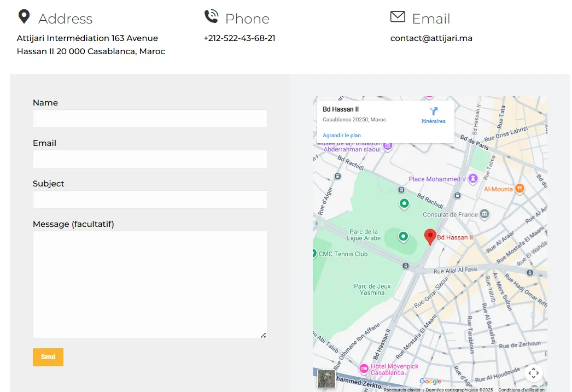The image size is (572, 392).
Task: Click the Consulat de France marker
Action: tap(484, 214)
